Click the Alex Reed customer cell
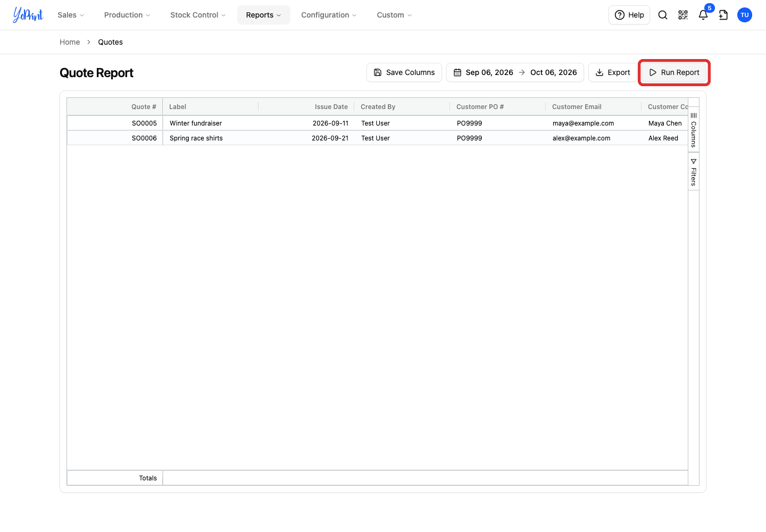This screenshot has width=766, height=532. [x=665, y=138]
